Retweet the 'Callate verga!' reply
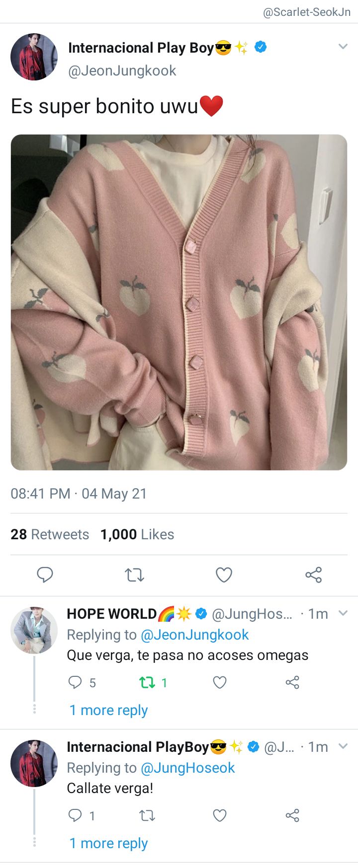The width and height of the screenshot is (358, 868). click(147, 815)
